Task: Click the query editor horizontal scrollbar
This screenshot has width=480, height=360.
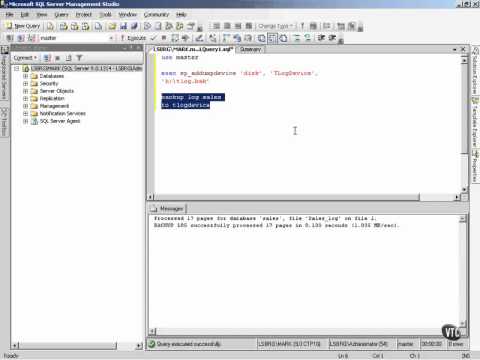Action: click(303, 197)
